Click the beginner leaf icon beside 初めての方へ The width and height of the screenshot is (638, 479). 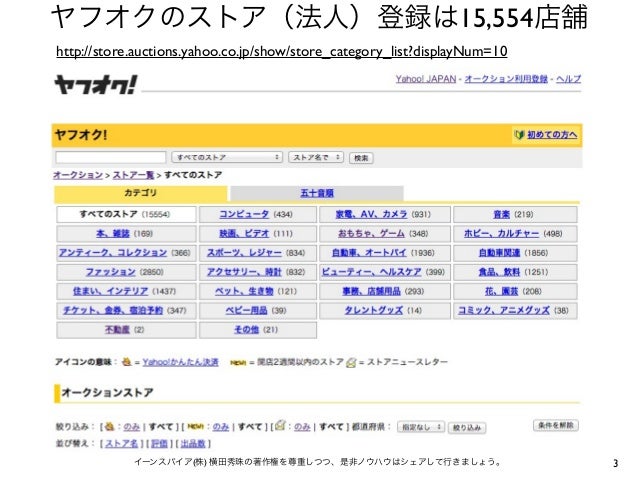519,135
